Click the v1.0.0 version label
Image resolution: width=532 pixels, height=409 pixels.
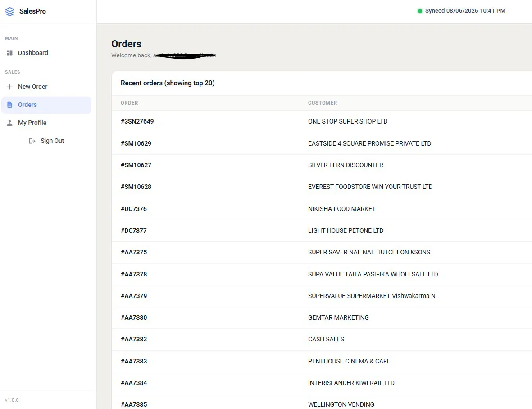pos(12,400)
